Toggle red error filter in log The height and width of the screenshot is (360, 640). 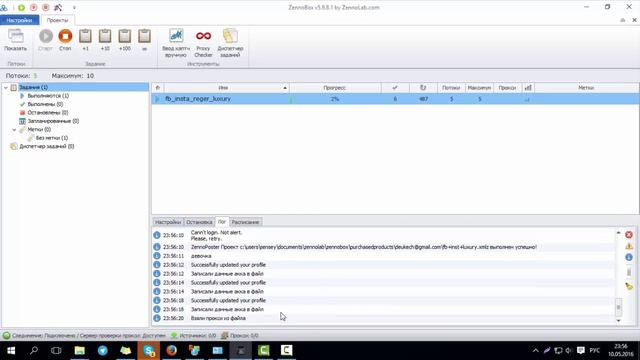pos(629,235)
